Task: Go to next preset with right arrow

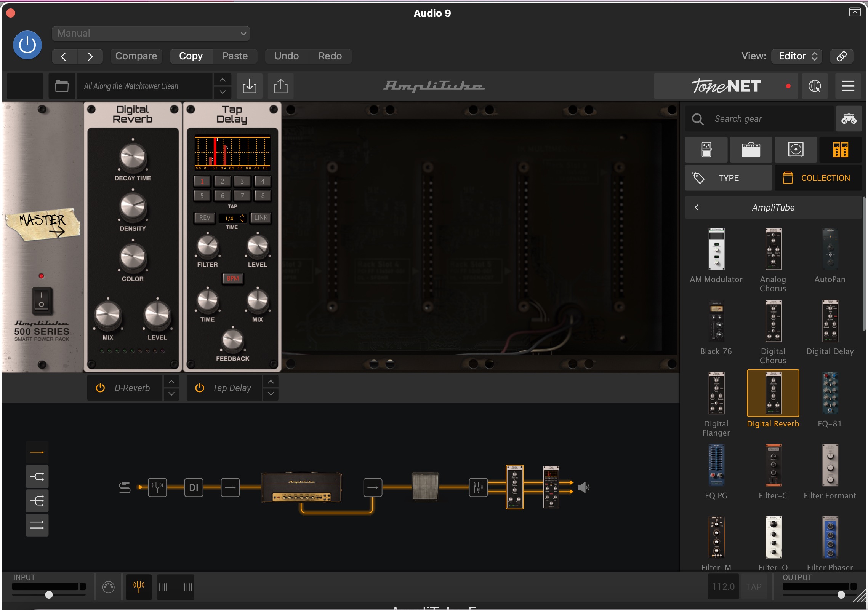Action: pyautogui.click(x=90, y=56)
